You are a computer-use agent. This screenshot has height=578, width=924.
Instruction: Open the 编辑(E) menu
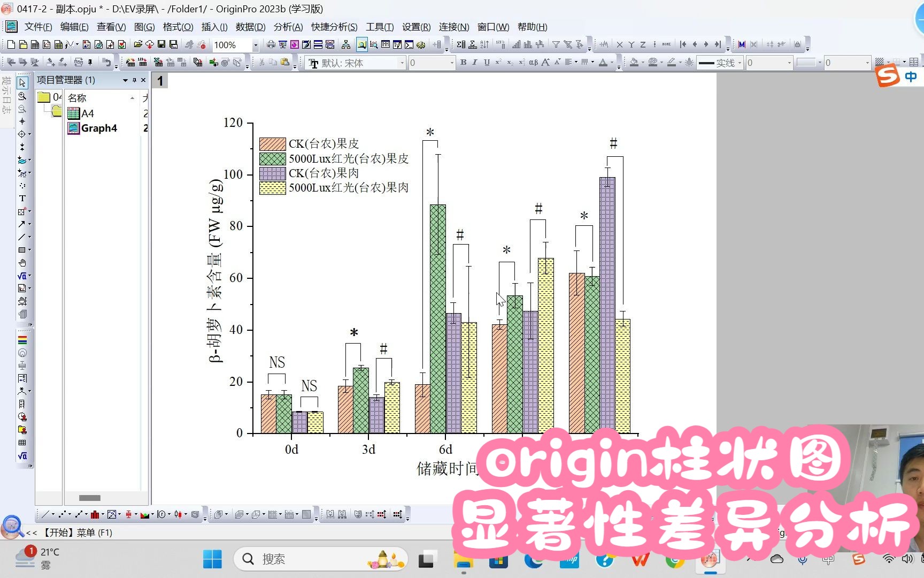74,27
